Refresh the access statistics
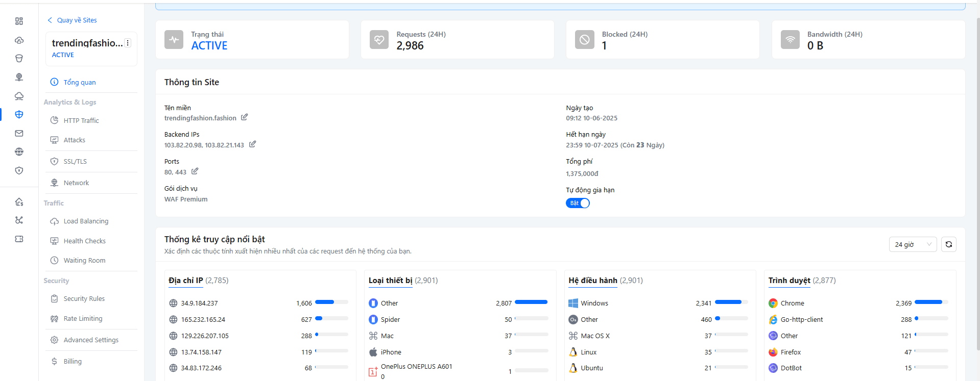The width and height of the screenshot is (980, 381). coord(948,244)
